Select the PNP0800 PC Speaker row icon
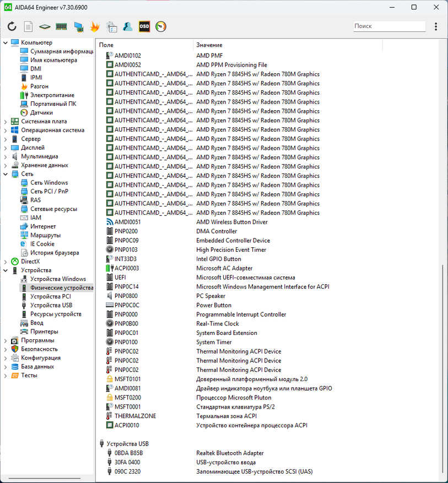The height and width of the screenshot is (483, 448). tap(109, 296)
